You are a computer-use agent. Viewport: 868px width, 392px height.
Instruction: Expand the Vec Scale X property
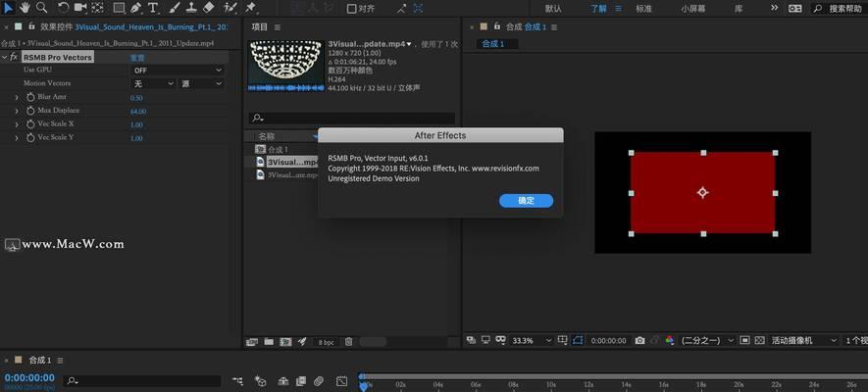pyautogui.click(x=17, y=124)
